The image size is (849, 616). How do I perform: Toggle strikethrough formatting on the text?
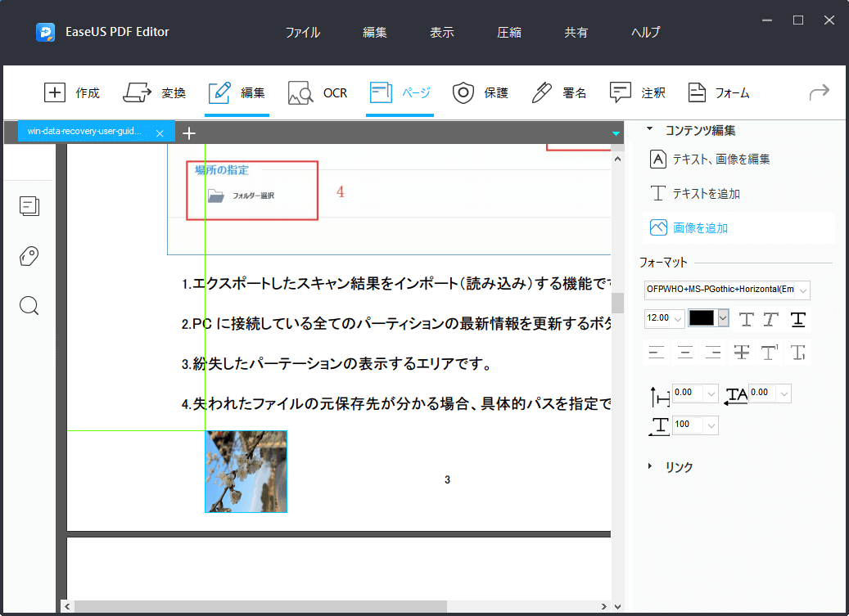pyautogui.click(x=740, y=352)
